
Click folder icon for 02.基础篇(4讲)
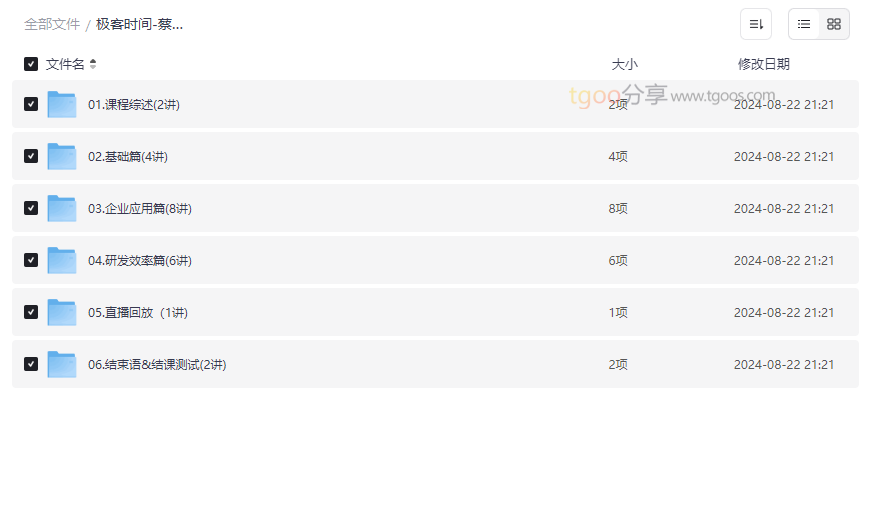tap(62, 156)
